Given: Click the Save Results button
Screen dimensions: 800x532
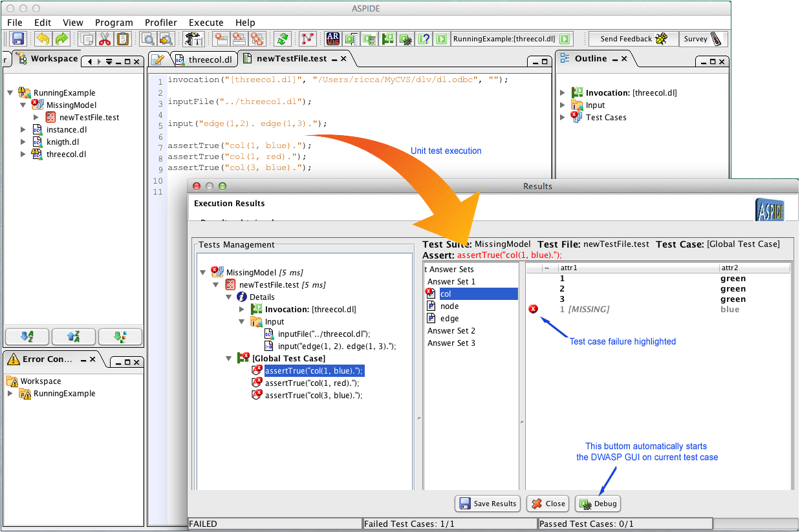Looking at the screenshot, I should pyautogui.click(x=488, y=504).
